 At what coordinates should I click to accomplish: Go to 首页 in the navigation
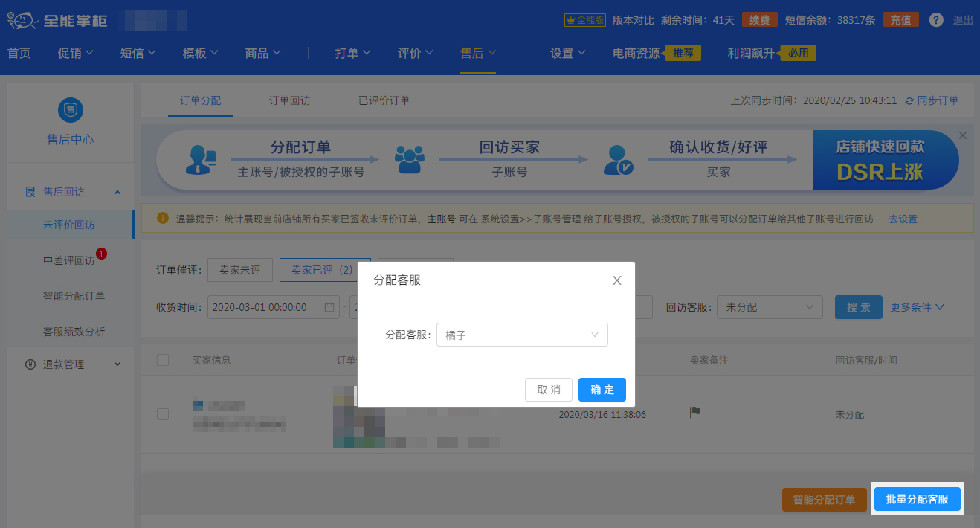click(19, 53)
